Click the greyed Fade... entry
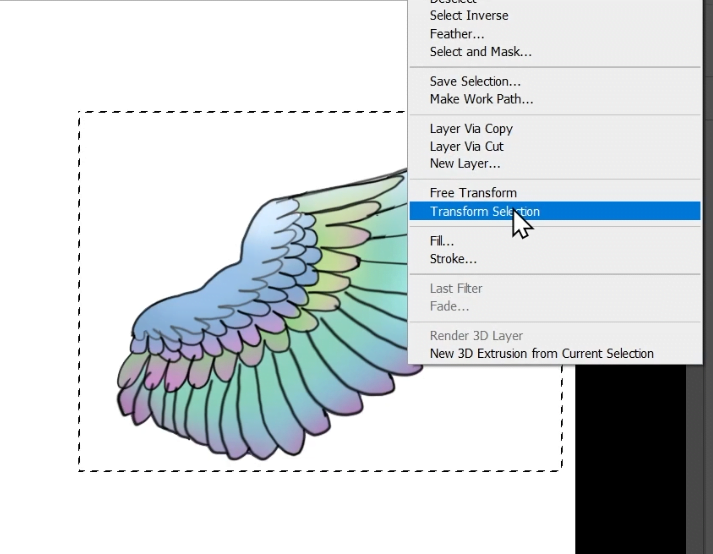 coord(555,306)
